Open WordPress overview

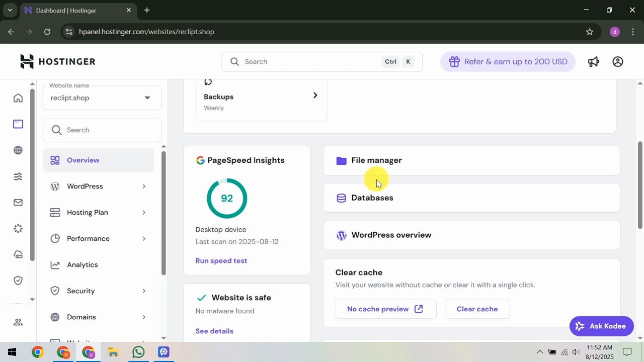coord(471,235)
